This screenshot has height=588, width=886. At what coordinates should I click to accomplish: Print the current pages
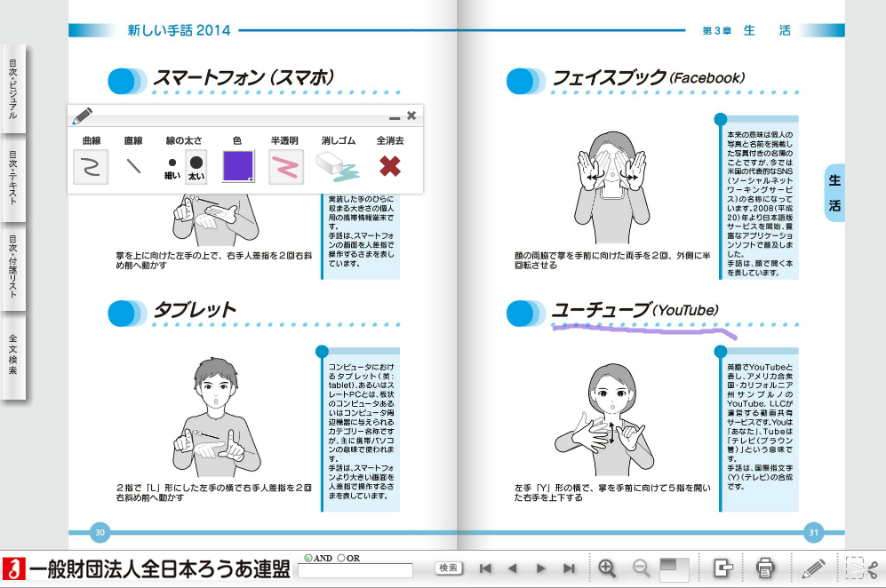coord(765,568)
